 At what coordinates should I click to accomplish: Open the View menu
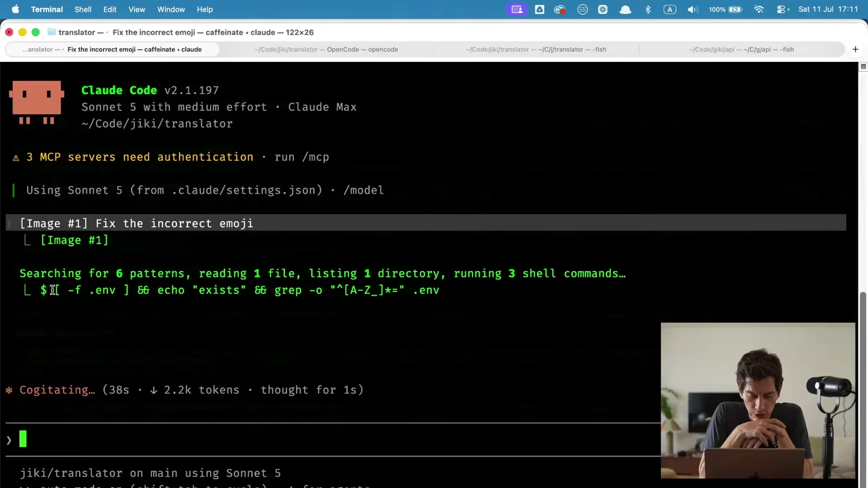coord(137,9)
